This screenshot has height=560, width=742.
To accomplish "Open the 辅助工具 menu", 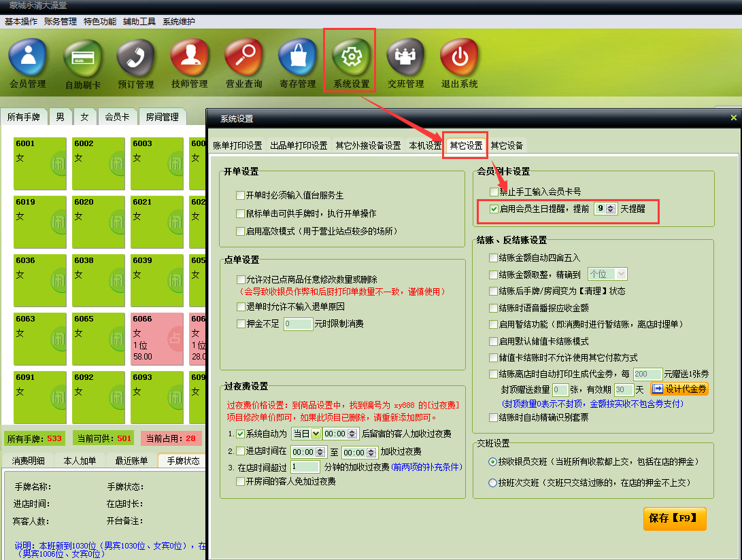I will click(x=139, y=21).
